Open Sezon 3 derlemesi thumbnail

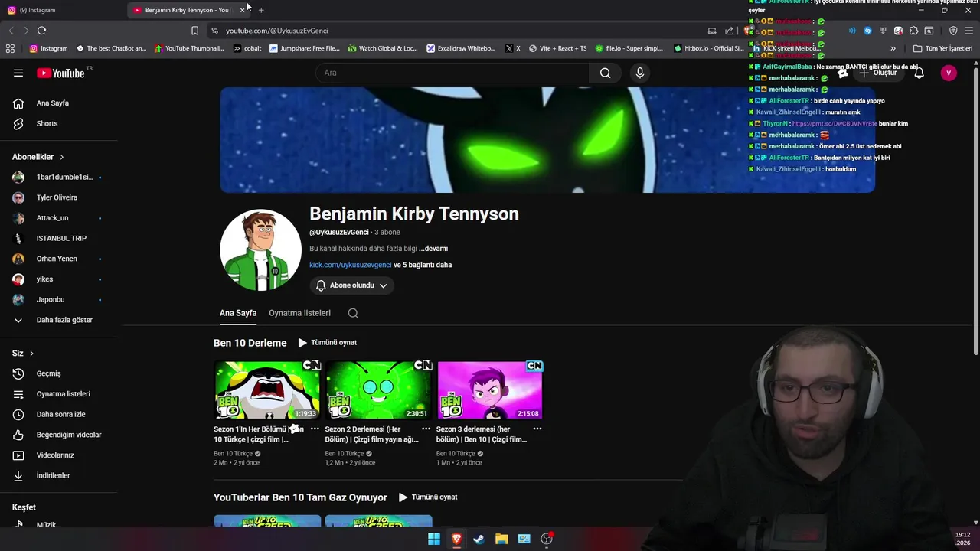point(490,390)
